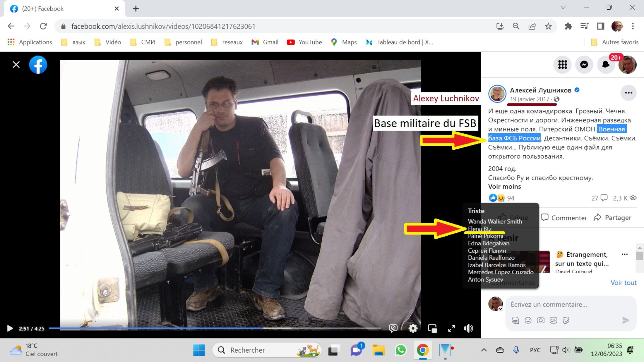Image resolution: width=644 pixels, height=362 pixels.
Task: Enter fullscreen video mode
Action: (452, 328)
